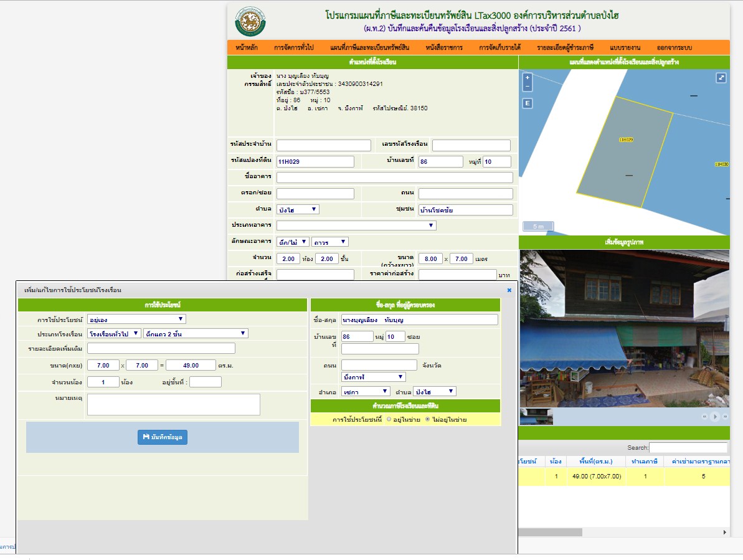Zoom in on the parcel map
Image resolution: width=743 pixels, height=560 pixels.
(528, 77)
